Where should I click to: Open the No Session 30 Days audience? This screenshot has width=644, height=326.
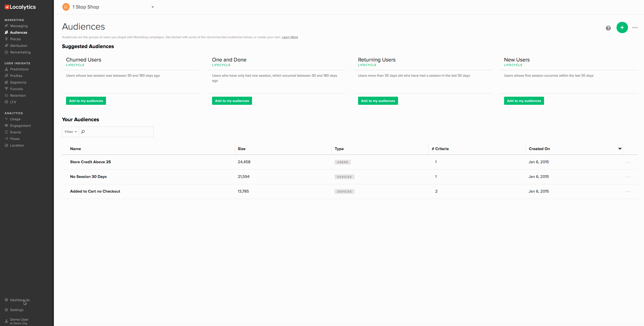pyautogui.click(x=88, y=177)
